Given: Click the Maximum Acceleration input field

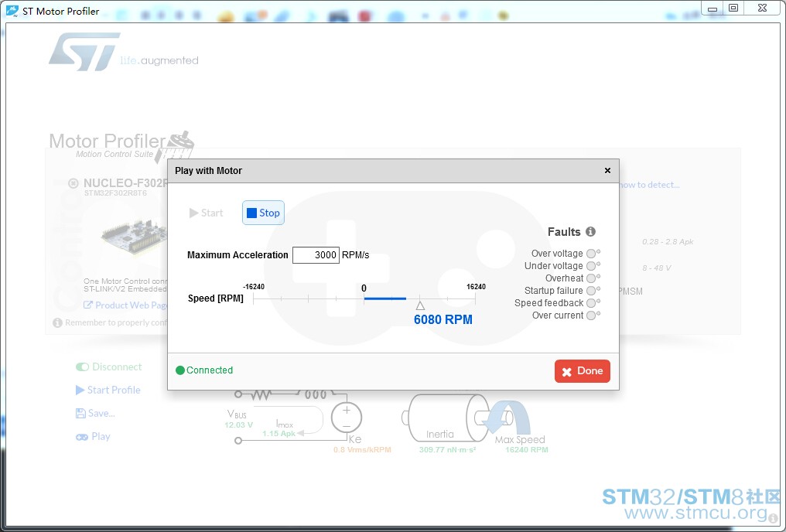Looking at the screenshot, I should (x=316, y=255).
